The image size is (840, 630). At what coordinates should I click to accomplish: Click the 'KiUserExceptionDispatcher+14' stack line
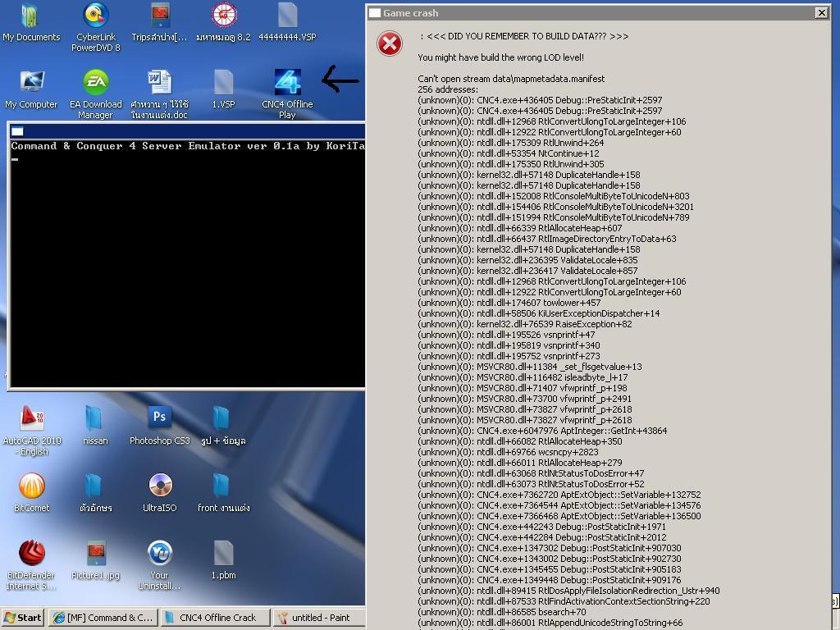538,313
